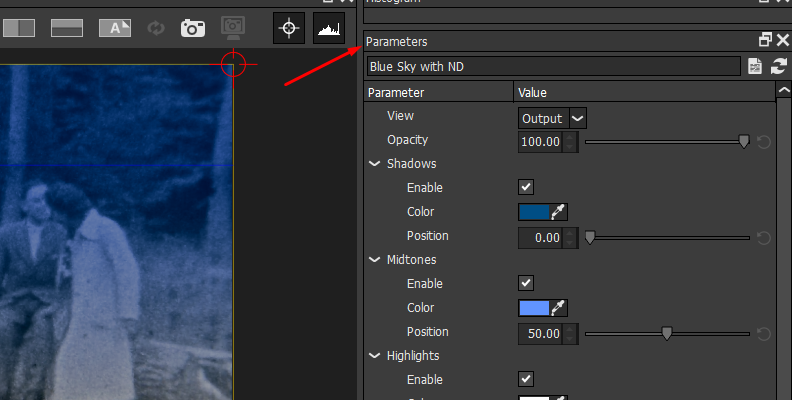The width and height of the screenshot is (792, 400).
Task: Click the reset preset refresh icon
Action: 778,67
